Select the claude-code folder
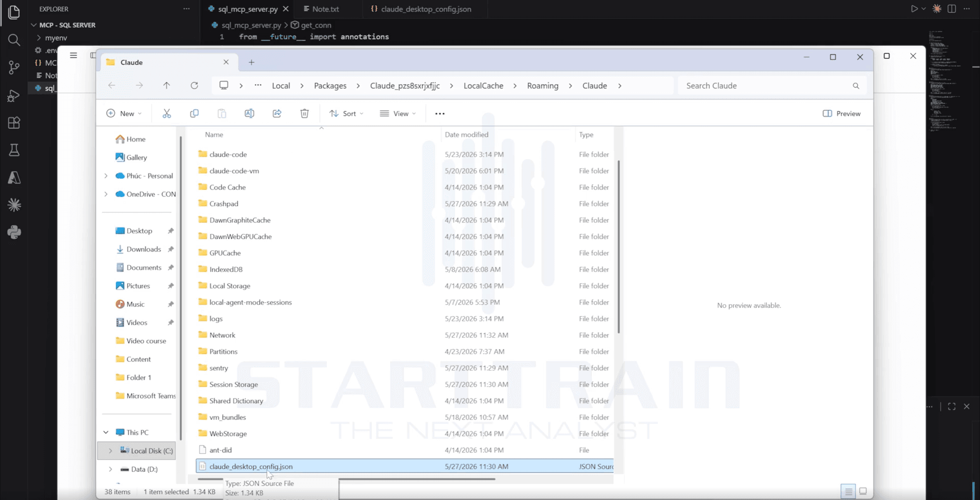Screen dimensions: 980x500 (228, 154)
